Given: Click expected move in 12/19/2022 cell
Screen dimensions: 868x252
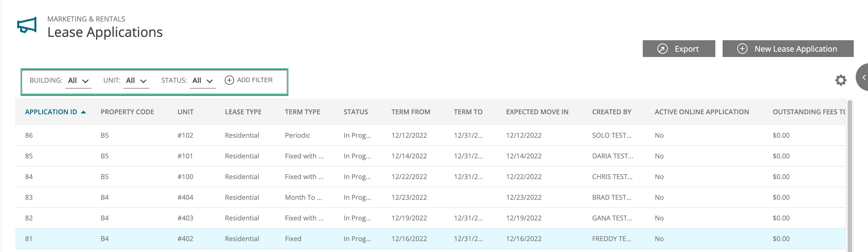Looking at the screenshot, I should (524, 218).
